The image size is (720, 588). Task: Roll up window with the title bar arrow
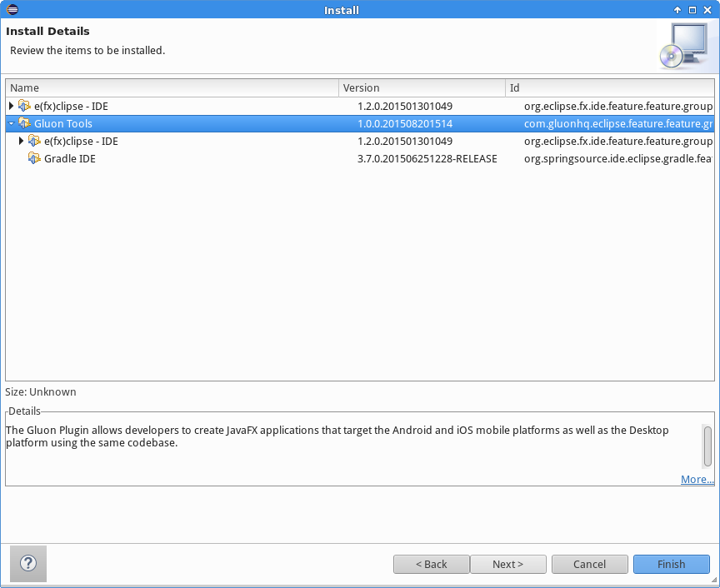coord(677,10)
